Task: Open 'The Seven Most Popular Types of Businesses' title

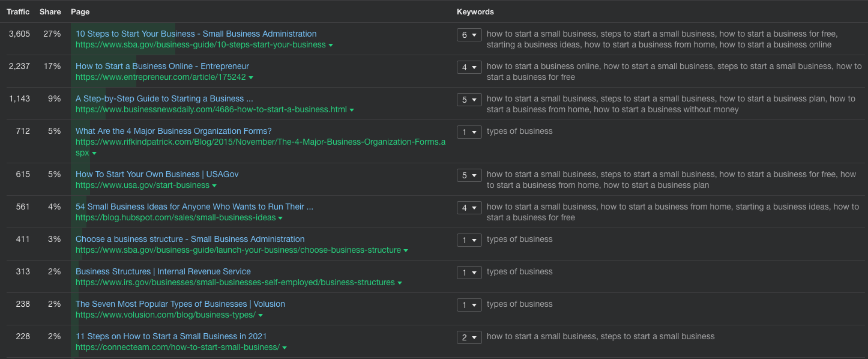Action: tap(180, 304)
